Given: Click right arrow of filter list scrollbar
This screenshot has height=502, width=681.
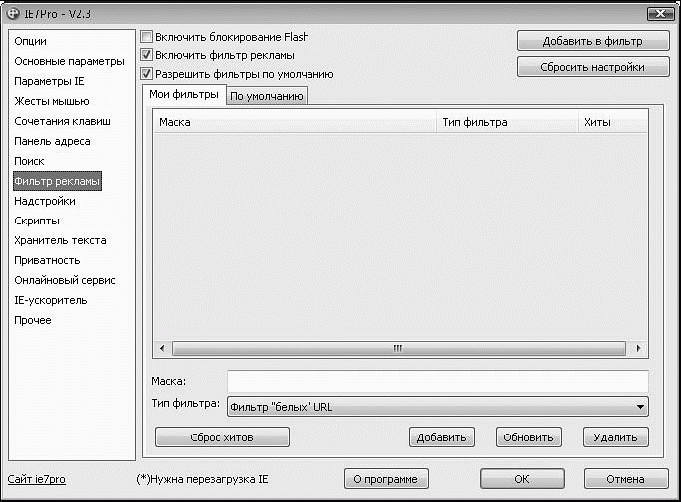Looking at the screenshot, I should click(640, 348).
